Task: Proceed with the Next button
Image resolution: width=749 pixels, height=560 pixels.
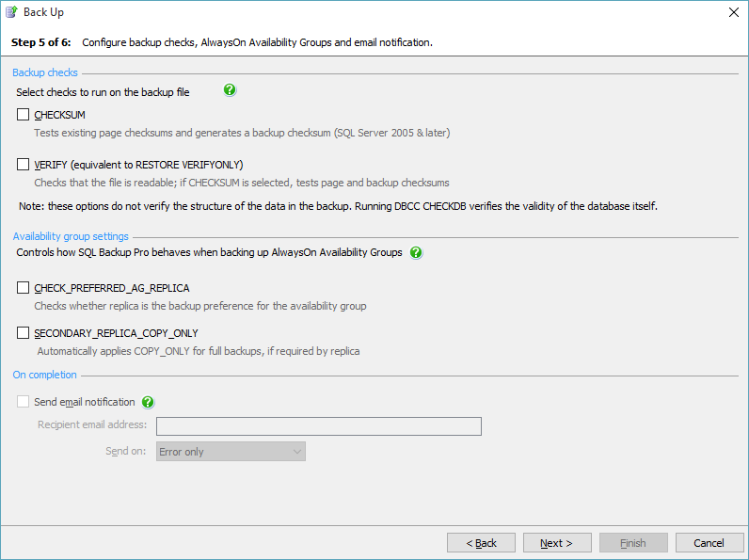Action: [x=556, y=543]
